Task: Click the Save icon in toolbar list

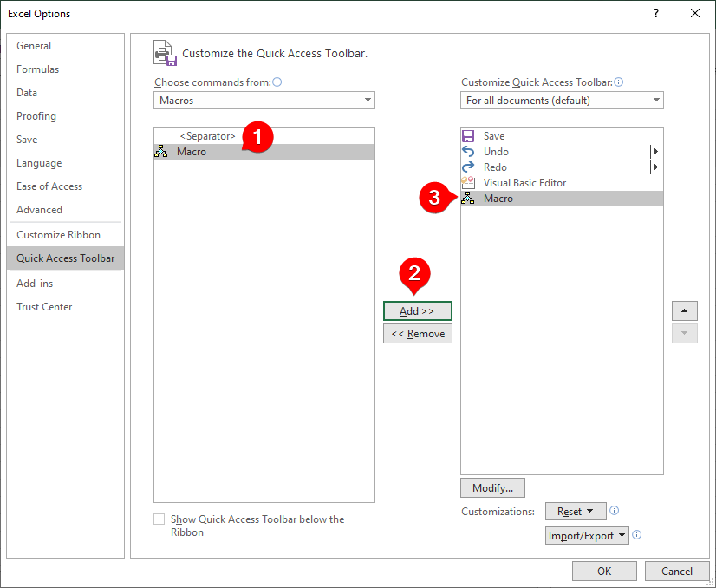Action: pos(468,136)
